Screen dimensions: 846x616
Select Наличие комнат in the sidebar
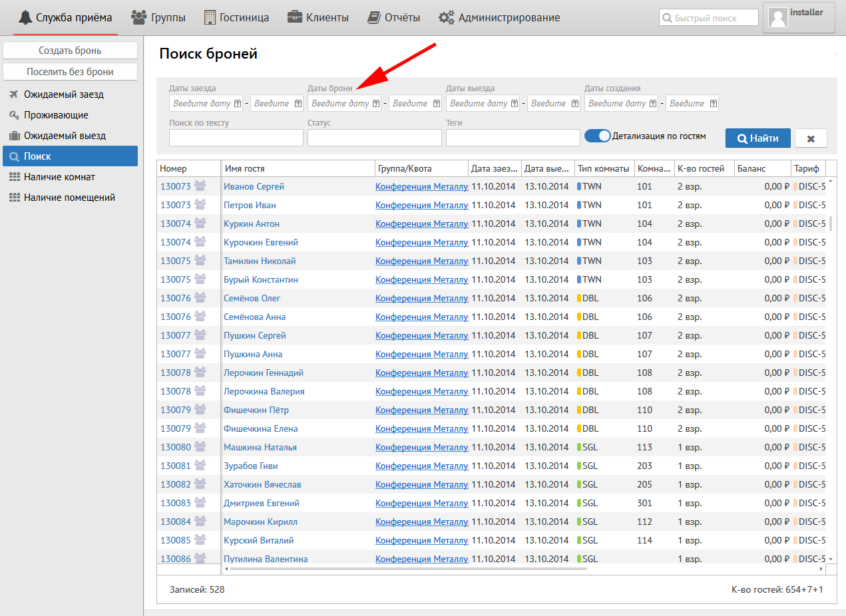[x=59, y=177]
